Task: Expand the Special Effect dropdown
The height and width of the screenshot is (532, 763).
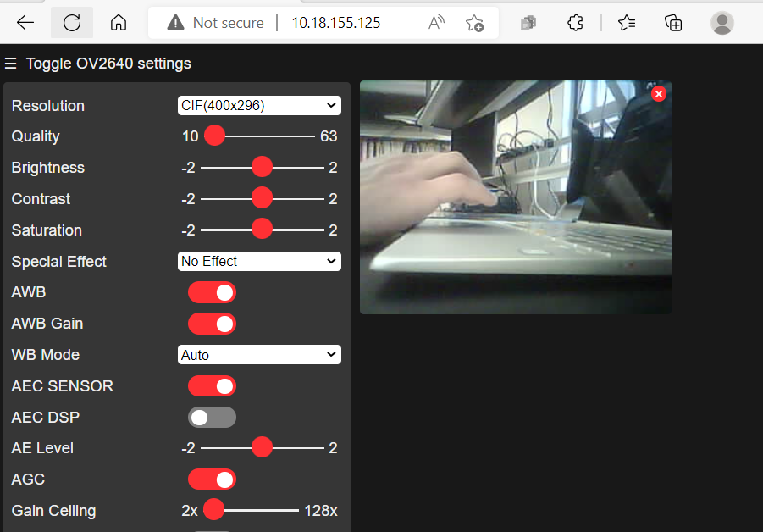Action: coord(259,261)
